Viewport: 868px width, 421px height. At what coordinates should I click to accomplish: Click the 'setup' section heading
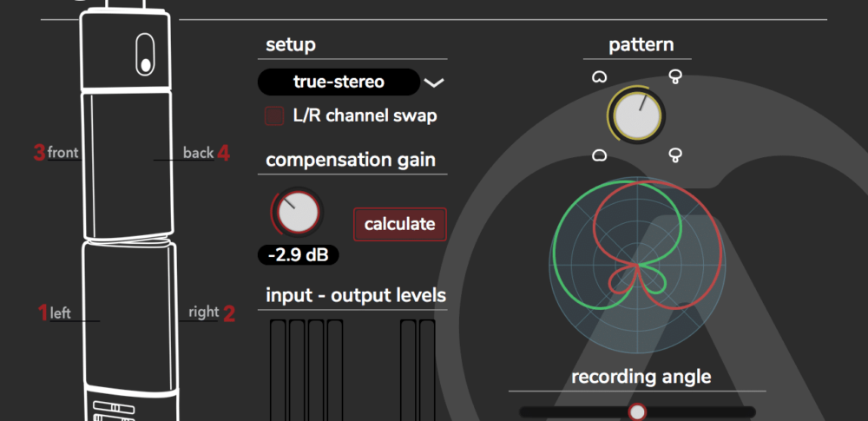(x=291, y=44)
